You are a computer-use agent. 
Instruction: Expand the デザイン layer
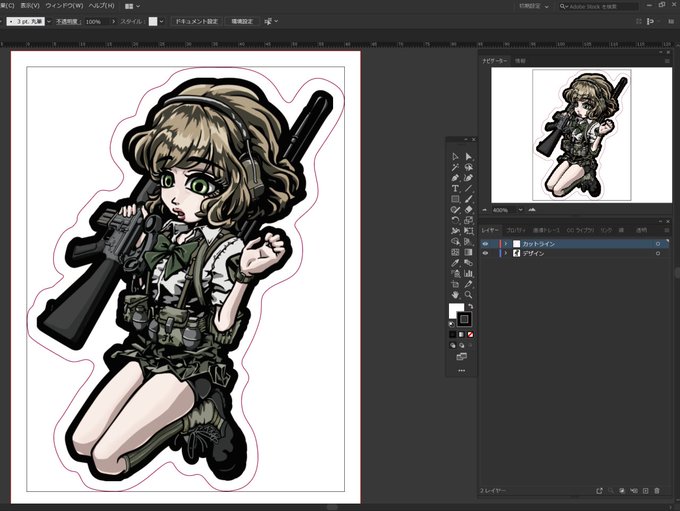coord(506,253)
